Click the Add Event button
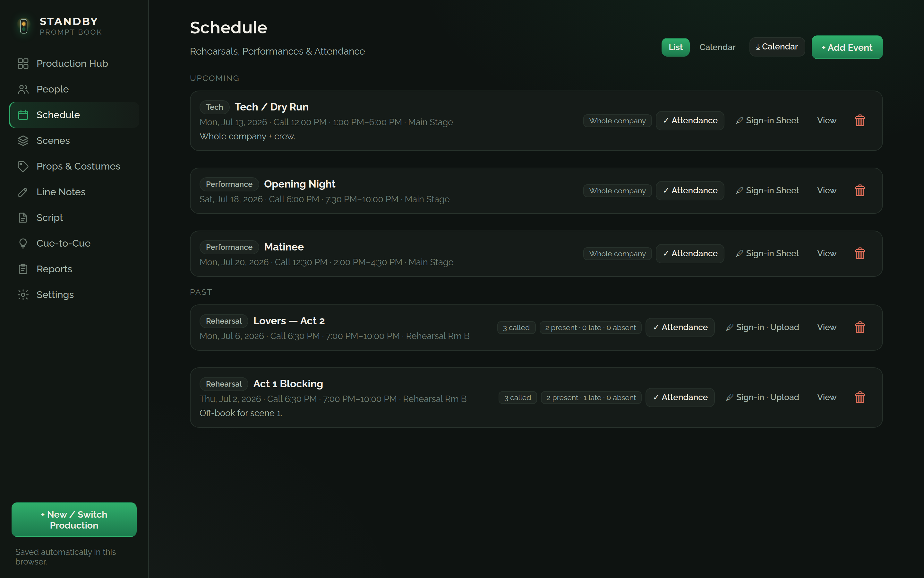The image size is (924, 578). point(847,48)
